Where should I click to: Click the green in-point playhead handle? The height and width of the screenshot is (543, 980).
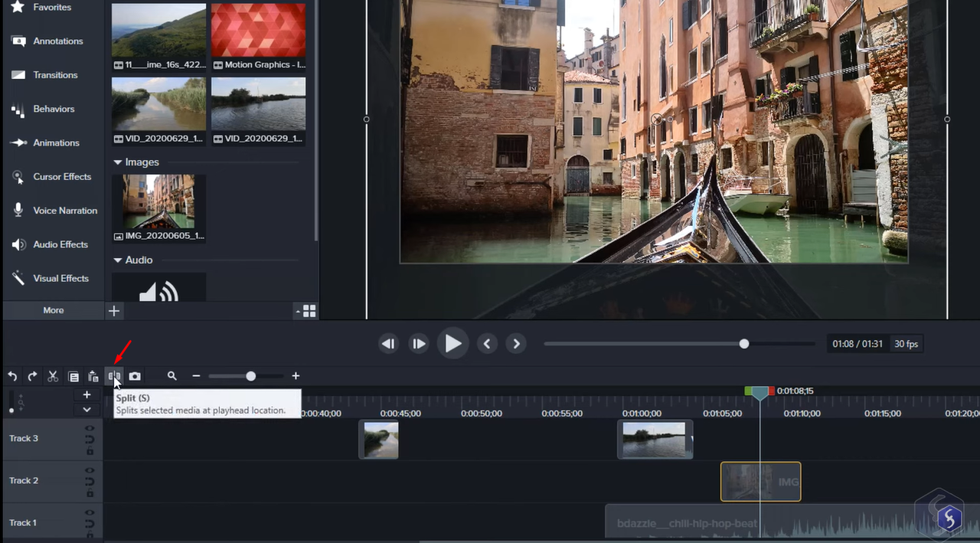pyautogui.click(x=749, y=391)
